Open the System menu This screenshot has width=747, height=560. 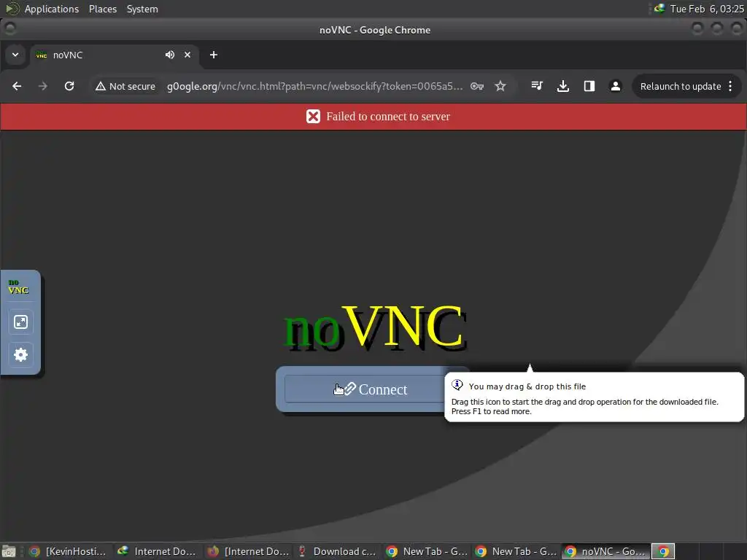click(x=142, y=9)
